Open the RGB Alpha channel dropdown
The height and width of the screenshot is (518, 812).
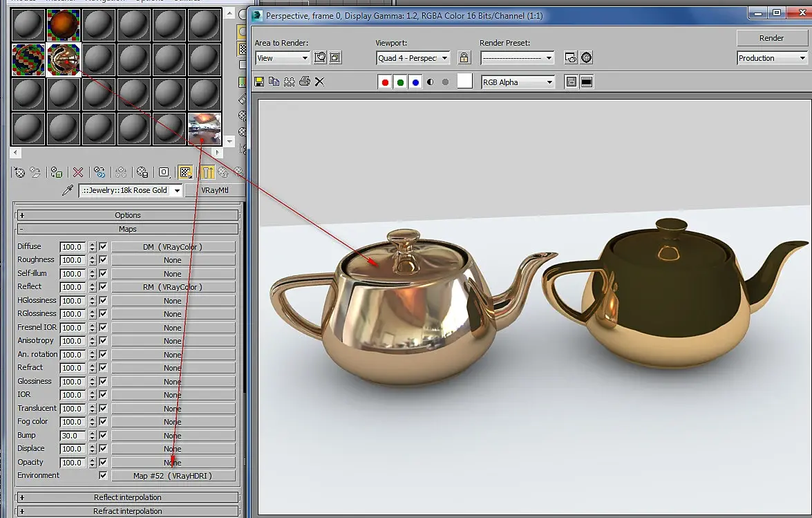pyautogui.click(x=518, y=82)
